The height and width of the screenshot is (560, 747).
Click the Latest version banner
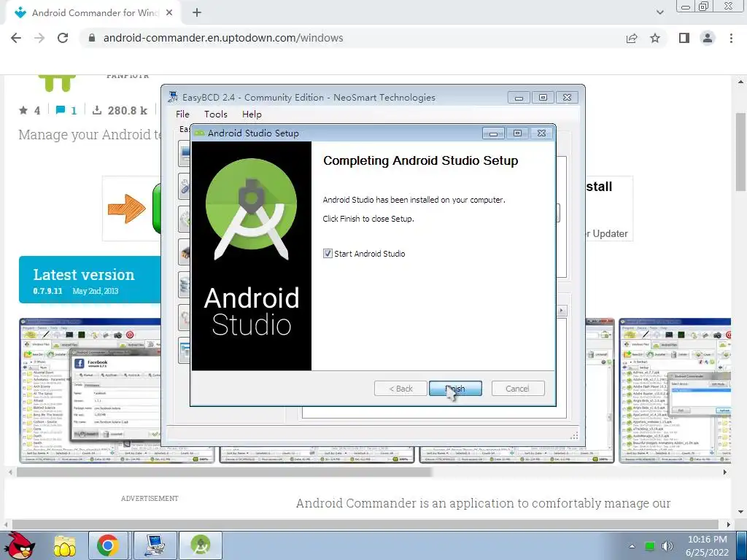tap(90, 279)
